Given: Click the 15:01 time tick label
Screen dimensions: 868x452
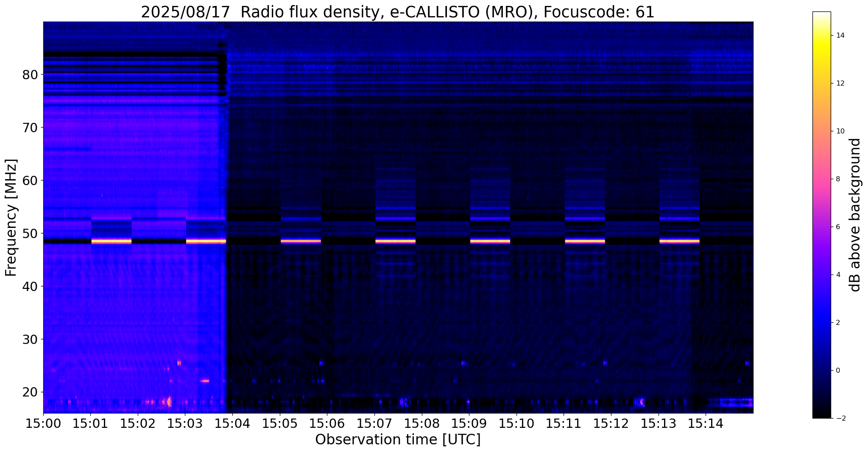Looking at the screenshot, I should pyautogui.click(x=90, y=423).
